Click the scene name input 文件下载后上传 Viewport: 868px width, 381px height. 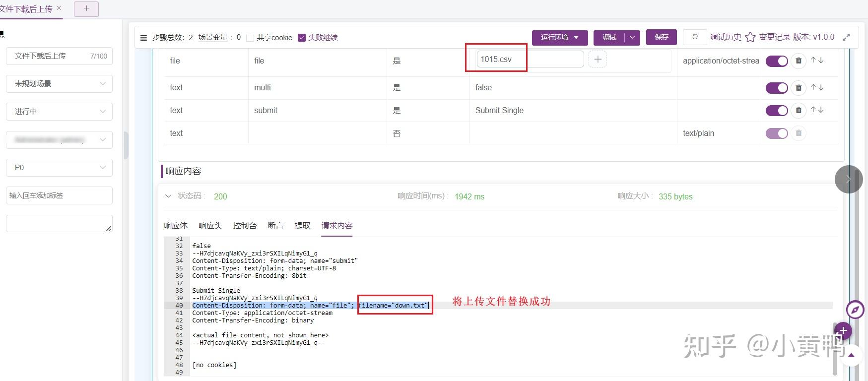59,56
